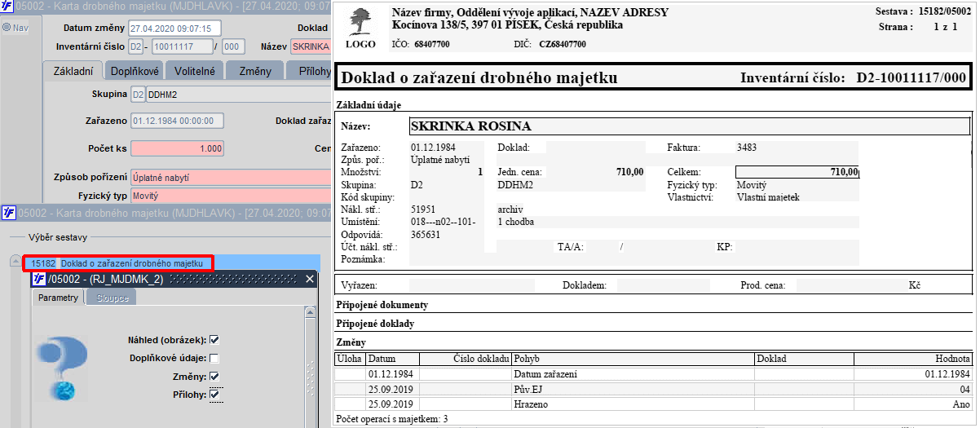
Task: Click the Název field with SKRINKA
Action: coord(310,46)
